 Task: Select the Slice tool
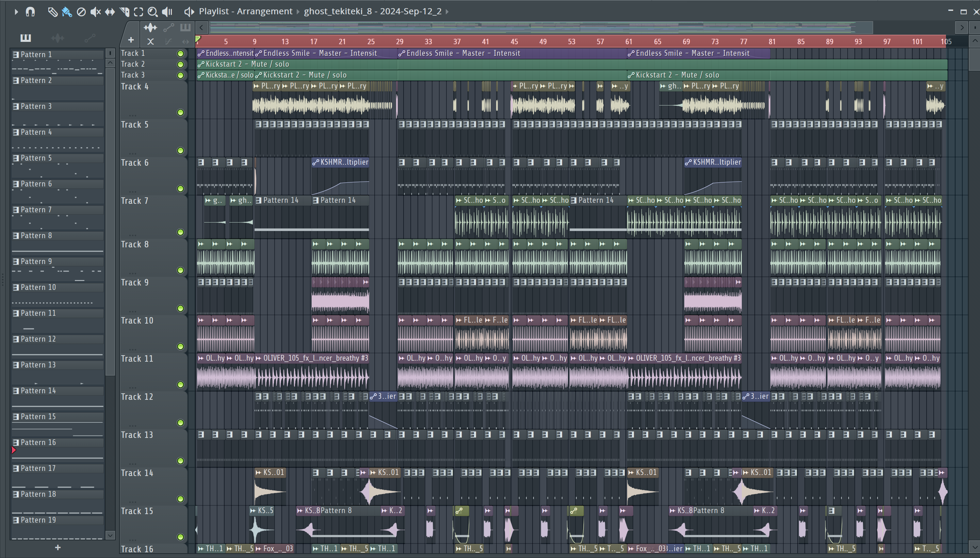pos(124,12)
